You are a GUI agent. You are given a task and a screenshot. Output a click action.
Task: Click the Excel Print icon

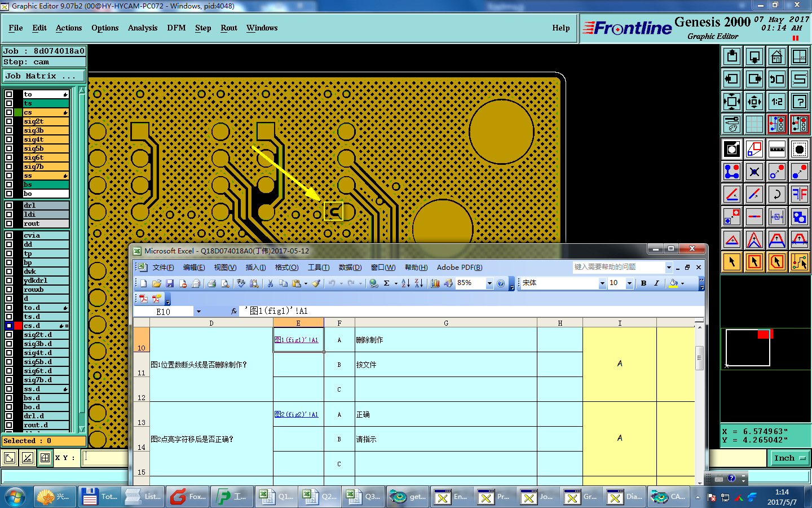[211, 283]
